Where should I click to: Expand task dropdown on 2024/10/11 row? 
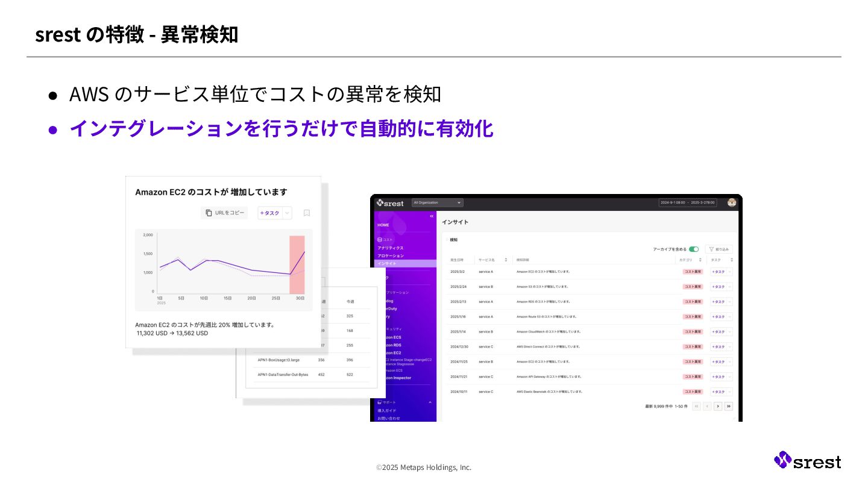(730, 392)
